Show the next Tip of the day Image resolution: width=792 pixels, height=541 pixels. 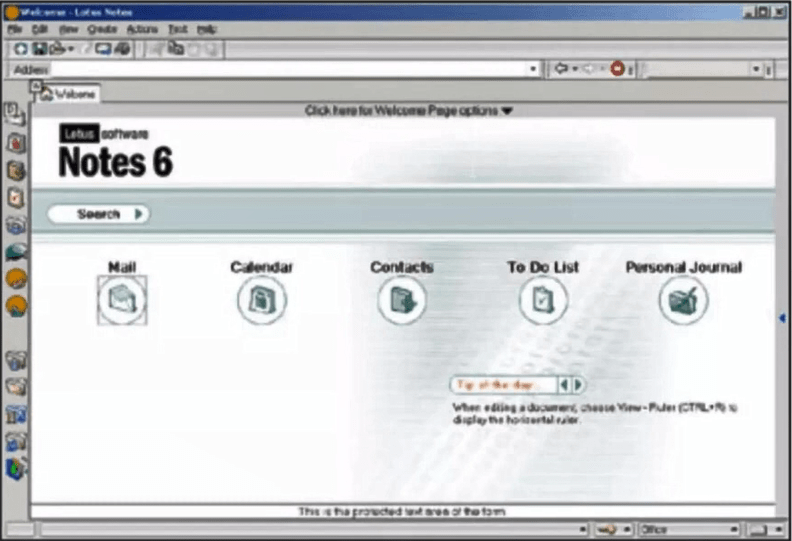tap(579, 385)
